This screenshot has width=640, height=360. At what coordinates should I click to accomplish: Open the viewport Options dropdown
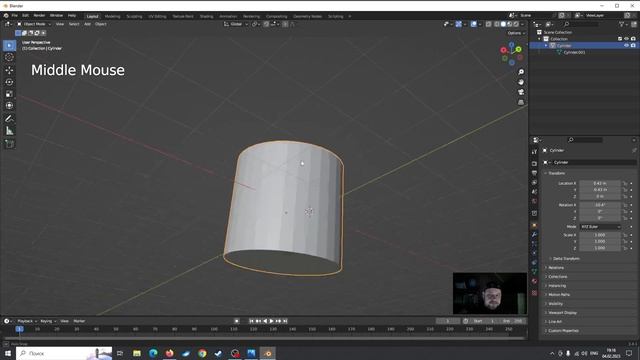pos(516,33)
